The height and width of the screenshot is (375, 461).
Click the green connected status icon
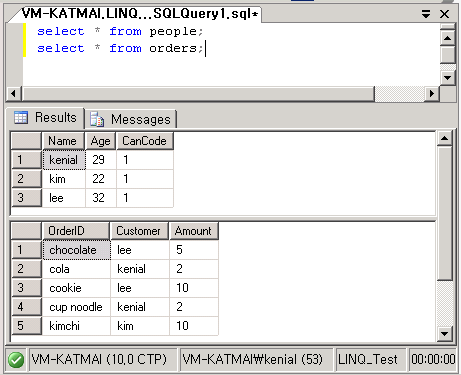click(x=16, y=360)
